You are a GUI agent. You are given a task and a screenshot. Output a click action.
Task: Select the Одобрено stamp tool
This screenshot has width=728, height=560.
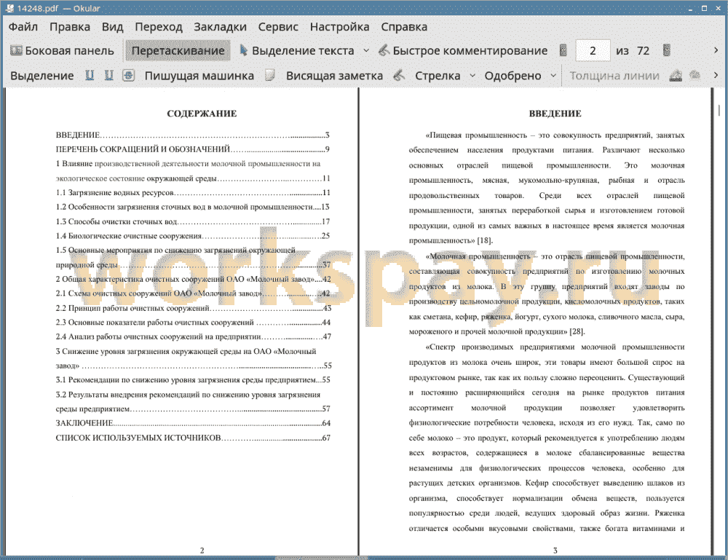[513, 76]
